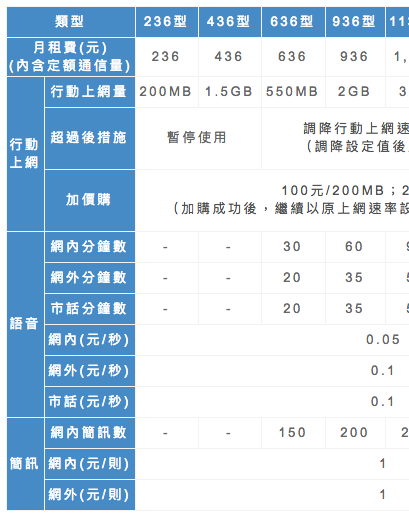Click the dash under 436型 in 市話分鐘數
Screen dimensions: 409x520
point(228,309)
